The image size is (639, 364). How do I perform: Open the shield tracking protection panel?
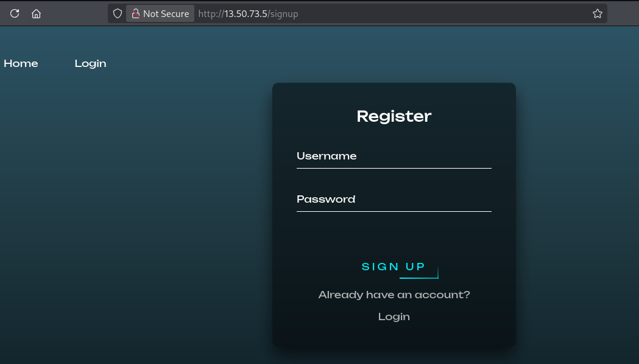(118, 13)
